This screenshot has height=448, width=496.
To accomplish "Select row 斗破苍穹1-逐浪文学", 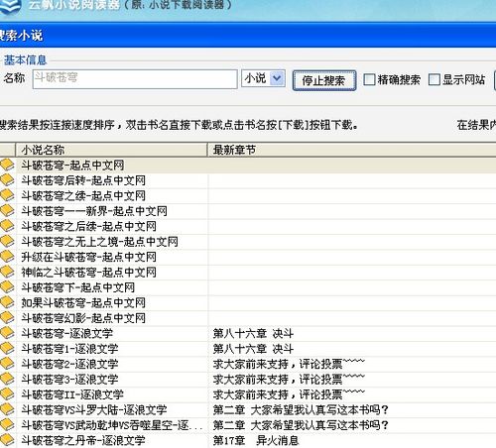I will (x=248, y=349).
